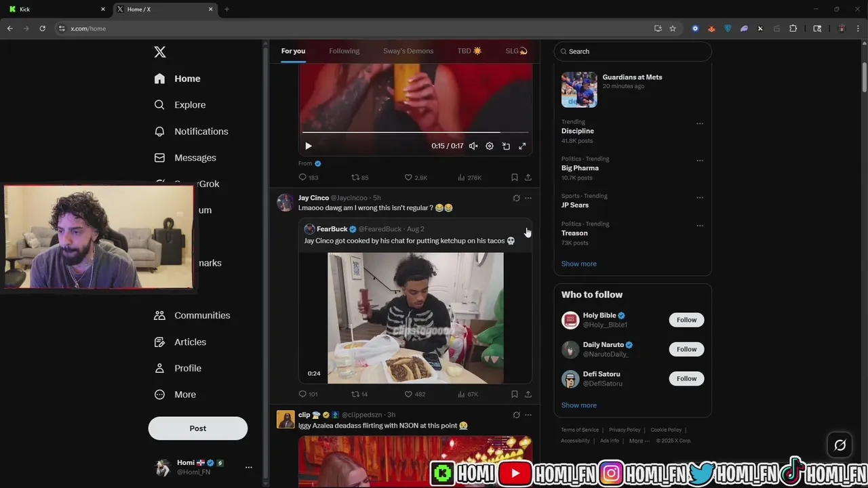Show more trending topics
868x488 pixels.
click(578, 264)
